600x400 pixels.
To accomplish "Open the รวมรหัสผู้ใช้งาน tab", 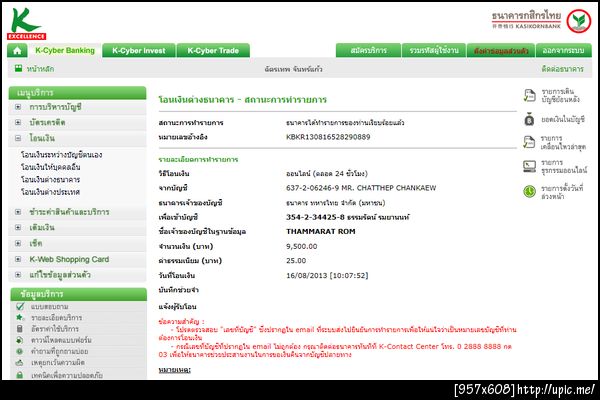I will 434,51.
